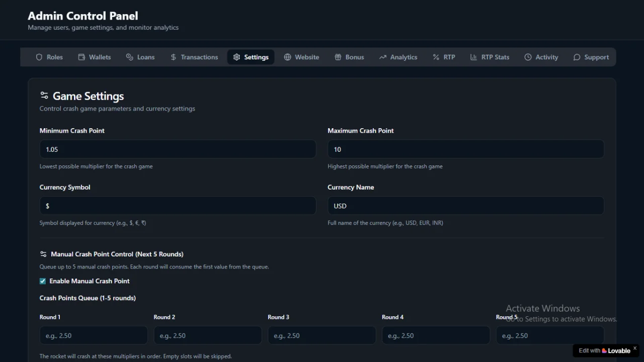The width and height of the screenshot is (644, 362).
Task: Click the dollar icon beside Transactions
Action: point(173,57)
